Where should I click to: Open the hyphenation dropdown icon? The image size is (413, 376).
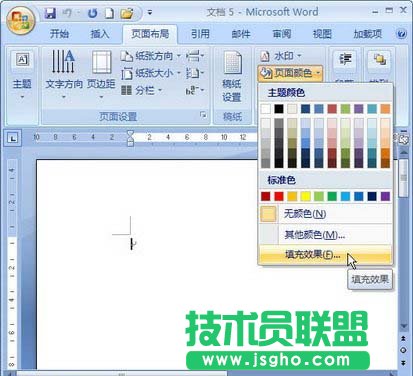coord(195,90)
